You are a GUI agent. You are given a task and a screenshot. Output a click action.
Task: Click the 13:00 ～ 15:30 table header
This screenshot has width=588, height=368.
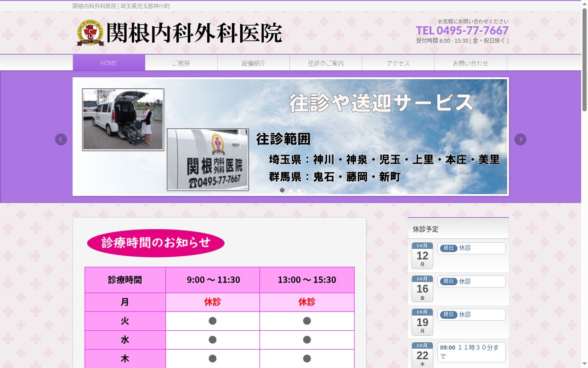point(307,280)
